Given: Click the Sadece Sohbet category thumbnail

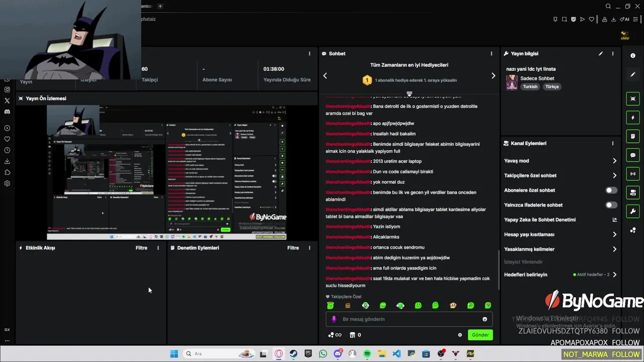Looking at the screenshot, I should pyautogui.click(x=512, y=82).
